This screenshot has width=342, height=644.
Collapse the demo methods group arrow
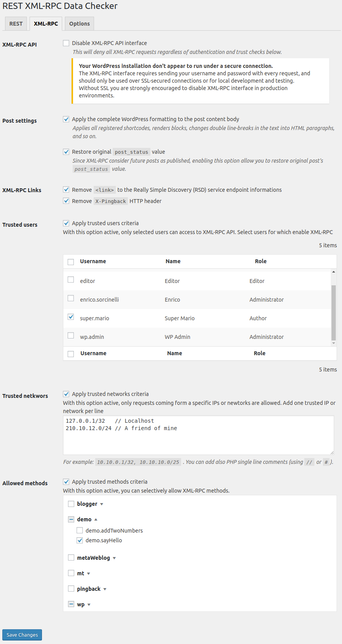pos(96,519)
